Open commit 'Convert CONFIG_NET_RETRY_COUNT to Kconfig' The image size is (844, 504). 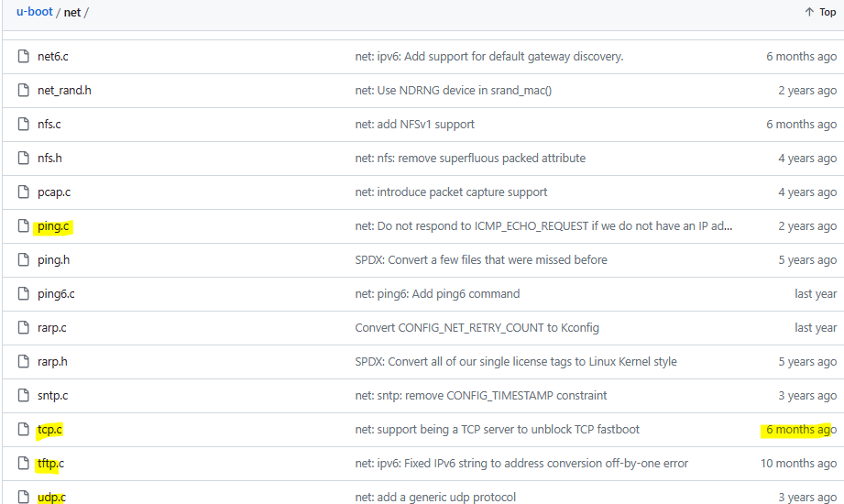point(477,328)
